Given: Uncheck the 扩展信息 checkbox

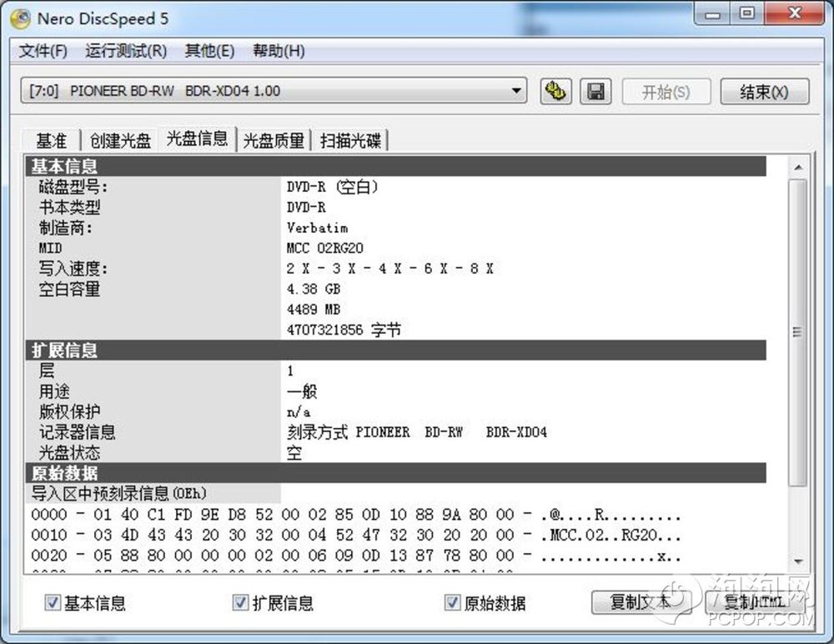Looking at the screenshot, I should click(240, 602).
